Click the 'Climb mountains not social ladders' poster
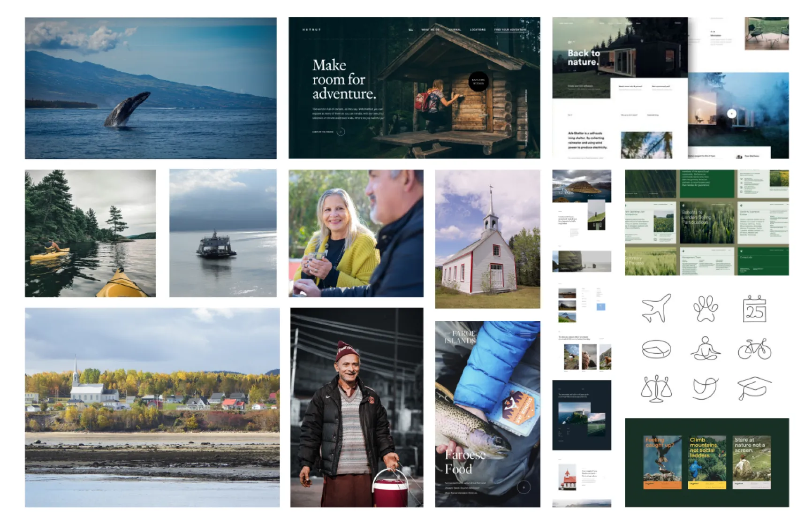 coord(707,463)
